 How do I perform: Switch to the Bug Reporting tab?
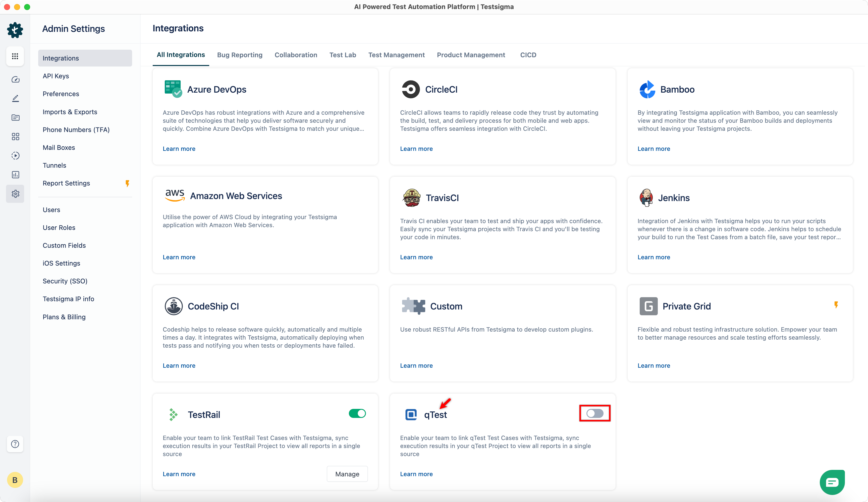tap(239, 55)
